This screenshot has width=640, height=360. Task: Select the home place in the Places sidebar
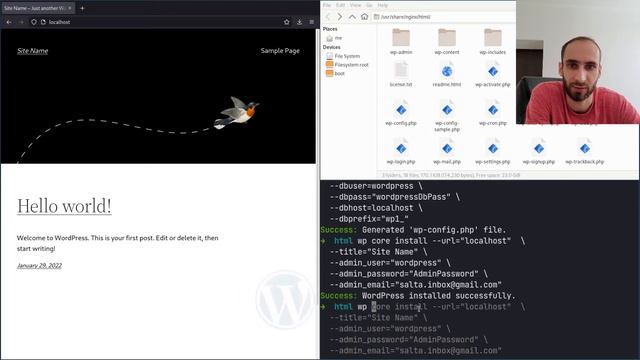pyautogui.click(x=335, y=38)
